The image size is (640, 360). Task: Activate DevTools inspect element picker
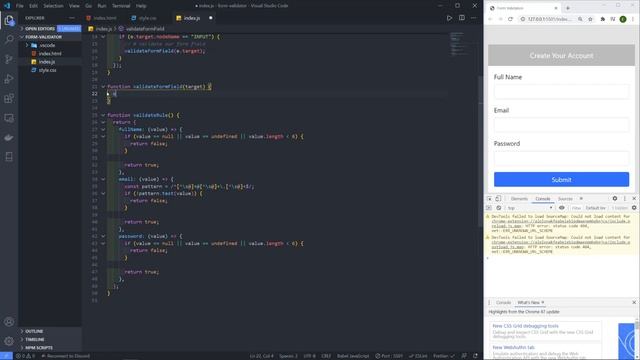click(x=489, y=199)
